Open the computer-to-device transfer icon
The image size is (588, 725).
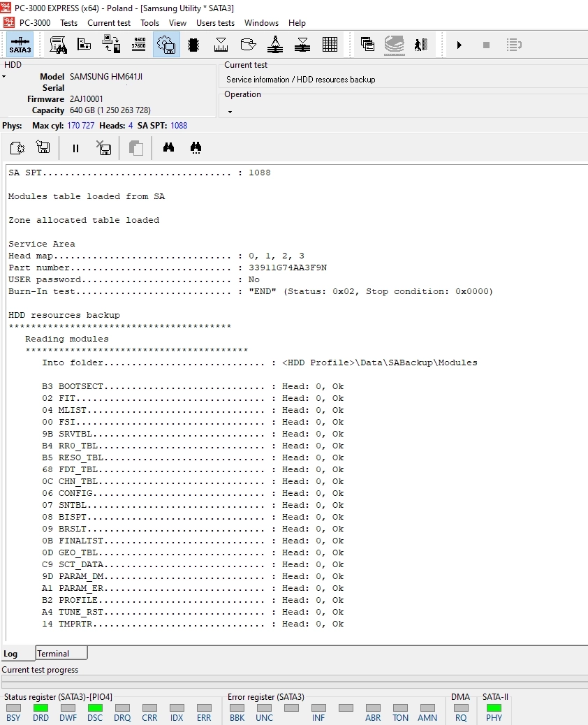tap(112, 45)
